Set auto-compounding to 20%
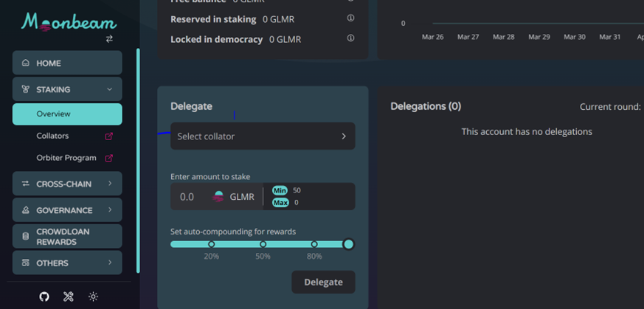The height and width of the screenshot is (309, 644). point(212,244)
